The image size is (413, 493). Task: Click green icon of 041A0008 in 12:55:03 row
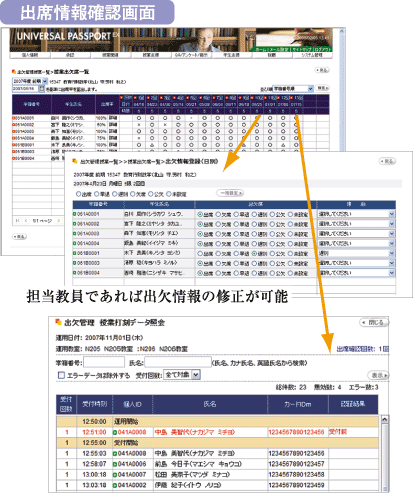pos(115,454)
